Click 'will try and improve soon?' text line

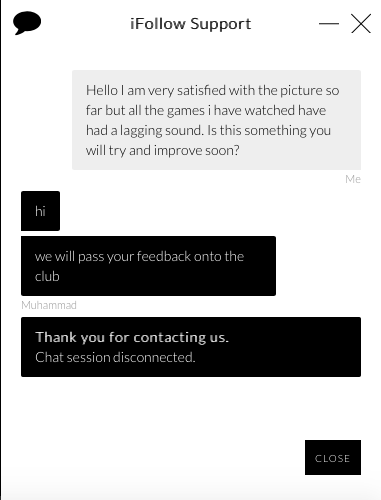[163, 150]
